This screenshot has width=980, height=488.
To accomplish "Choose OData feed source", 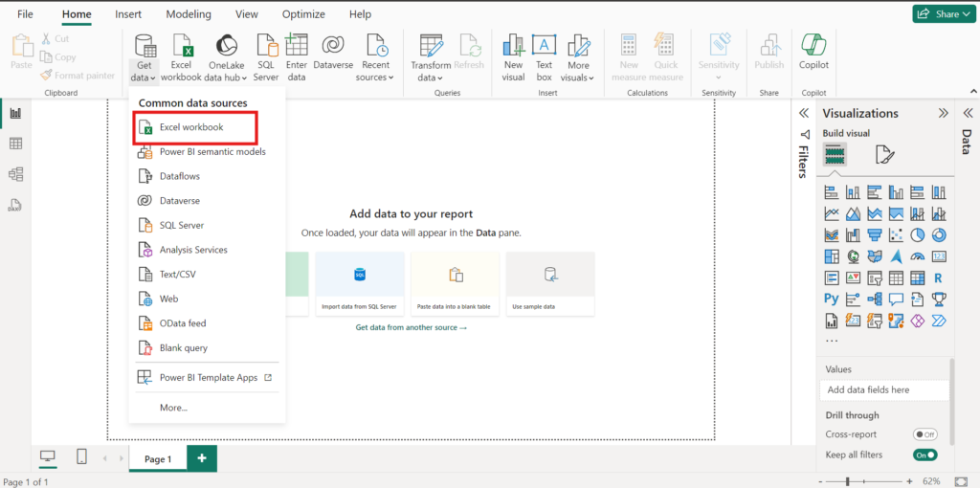I will tap(207, 323).
